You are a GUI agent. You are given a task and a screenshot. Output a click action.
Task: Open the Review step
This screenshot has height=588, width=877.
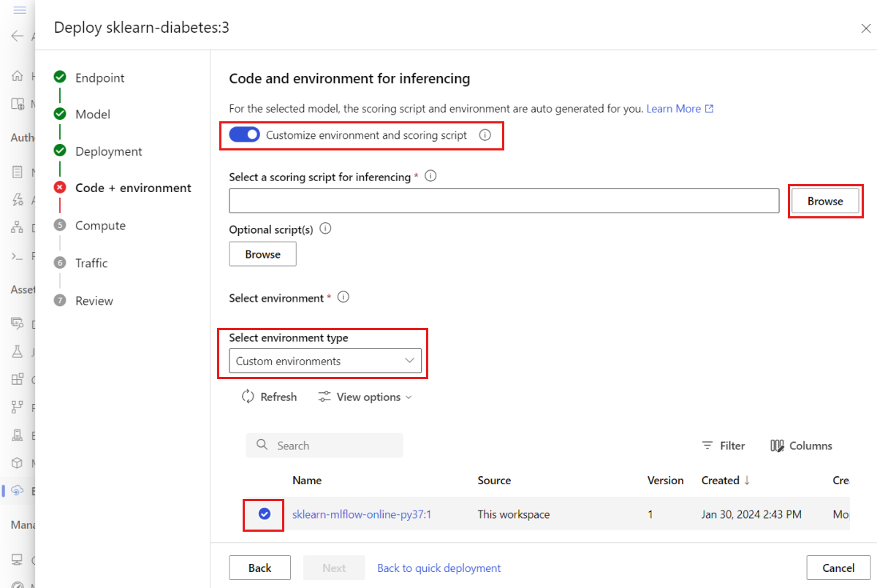(94, 301)
